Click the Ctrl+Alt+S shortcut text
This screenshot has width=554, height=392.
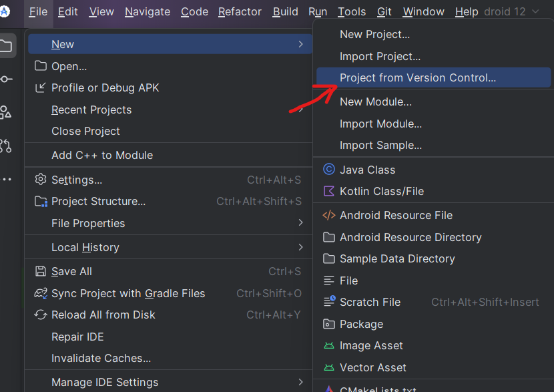(274, 180)
